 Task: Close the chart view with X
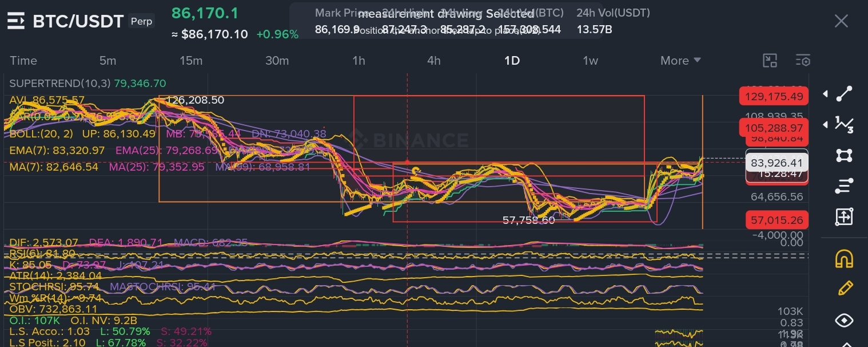click(x=841, y=21)
